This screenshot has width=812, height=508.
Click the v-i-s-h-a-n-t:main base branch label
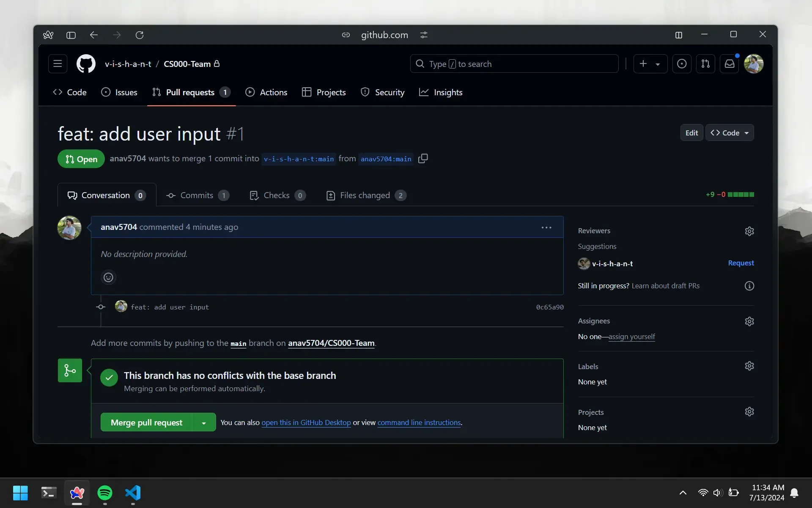[299, 159]
